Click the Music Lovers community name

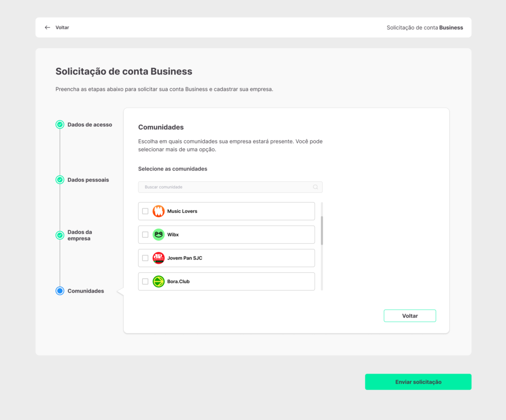click(x=182, y=211)
